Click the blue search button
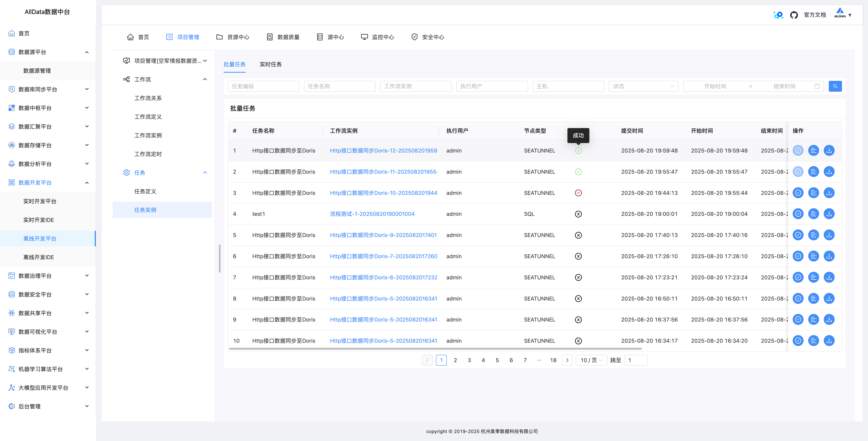This screenshot has height=441, width=868. pos(835,86)
